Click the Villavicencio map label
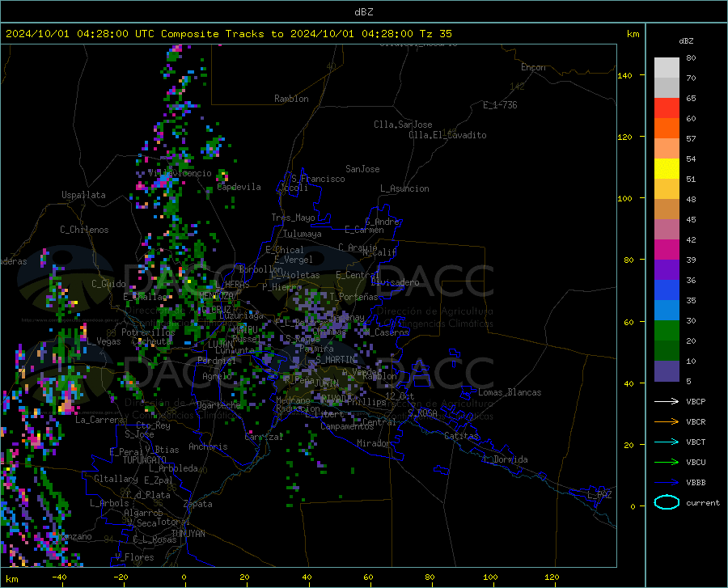The width and height of the screenshot is (728, 588). [x=180, y=173]
